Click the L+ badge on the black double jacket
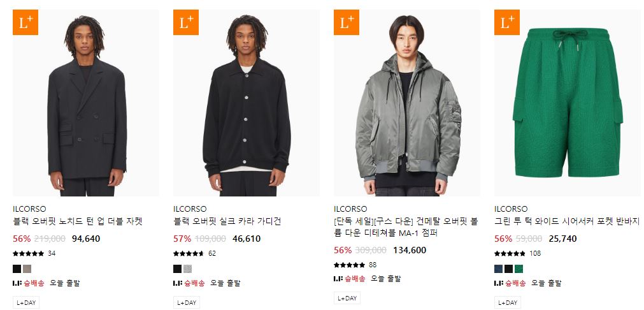644x310 pixels. coord(25,22)
